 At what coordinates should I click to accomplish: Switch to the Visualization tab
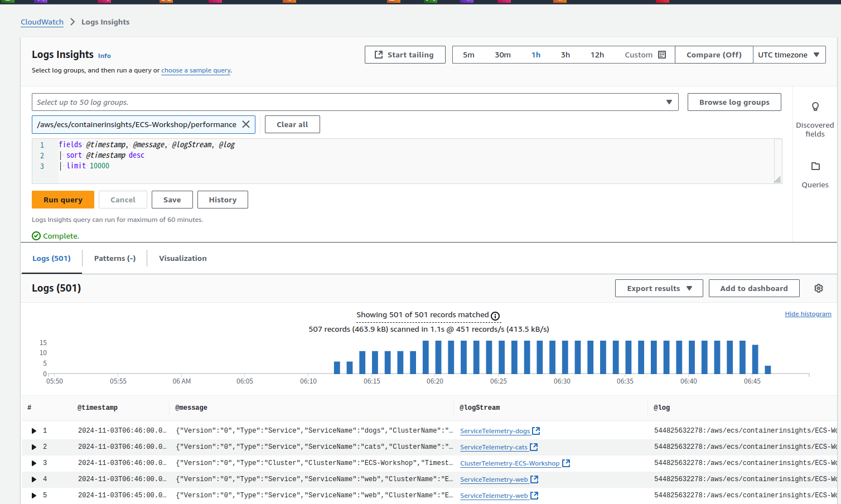[x=182, y=258]
